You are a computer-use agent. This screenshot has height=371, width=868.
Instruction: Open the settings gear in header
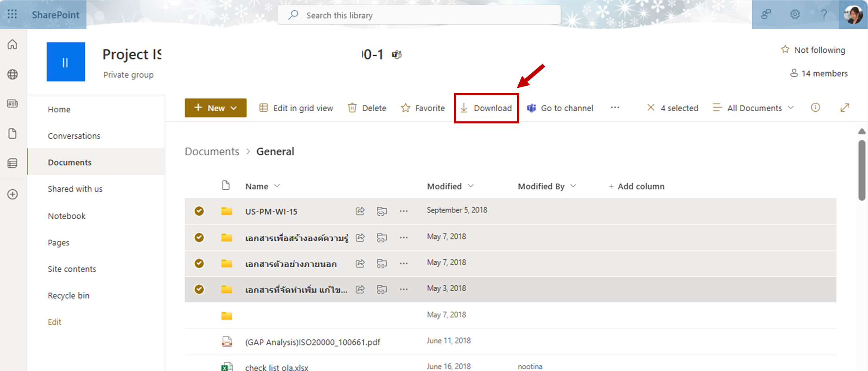tap(795, 15)
